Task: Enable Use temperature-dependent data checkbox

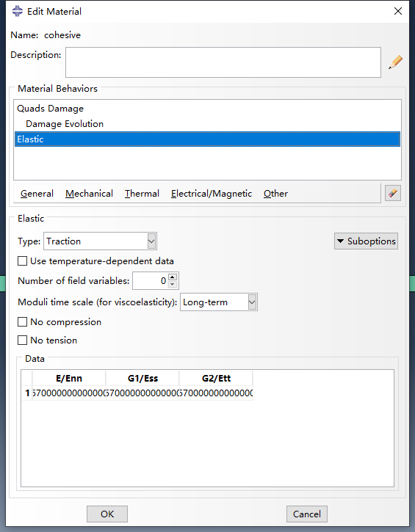Action: click(x=23, y=261)
